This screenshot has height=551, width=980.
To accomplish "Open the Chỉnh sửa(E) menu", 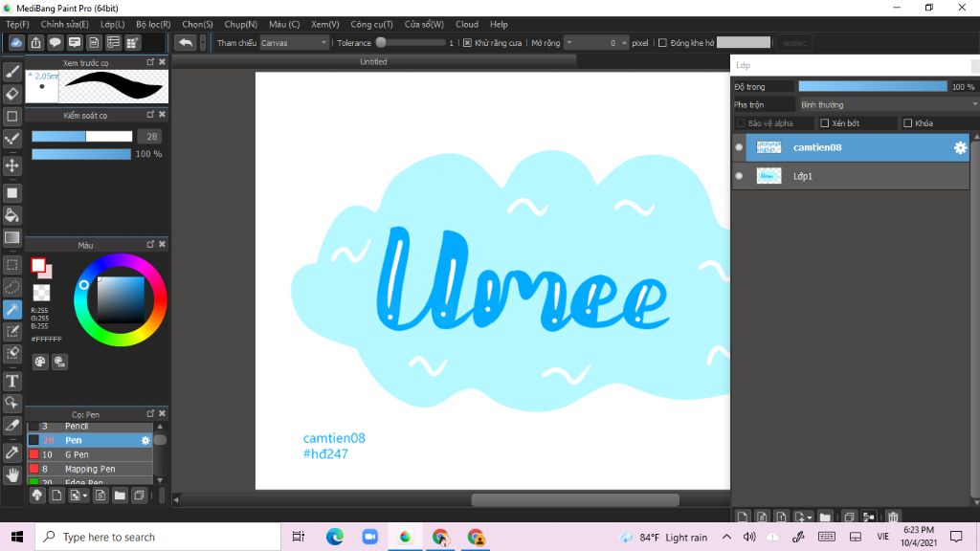I will [x=64, y=24].
